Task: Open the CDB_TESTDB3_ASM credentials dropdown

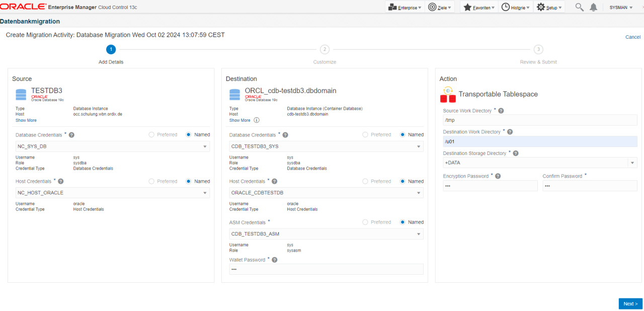Action: [326, 234]
